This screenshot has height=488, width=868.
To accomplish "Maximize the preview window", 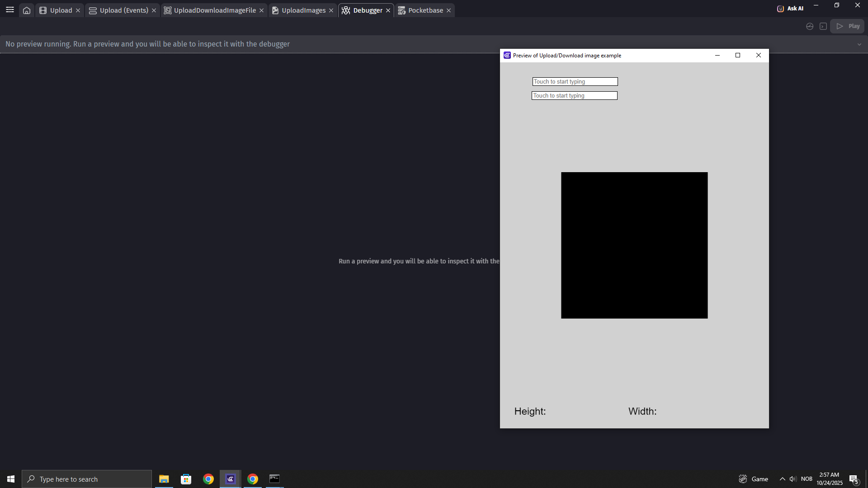I will pos(738,56).
